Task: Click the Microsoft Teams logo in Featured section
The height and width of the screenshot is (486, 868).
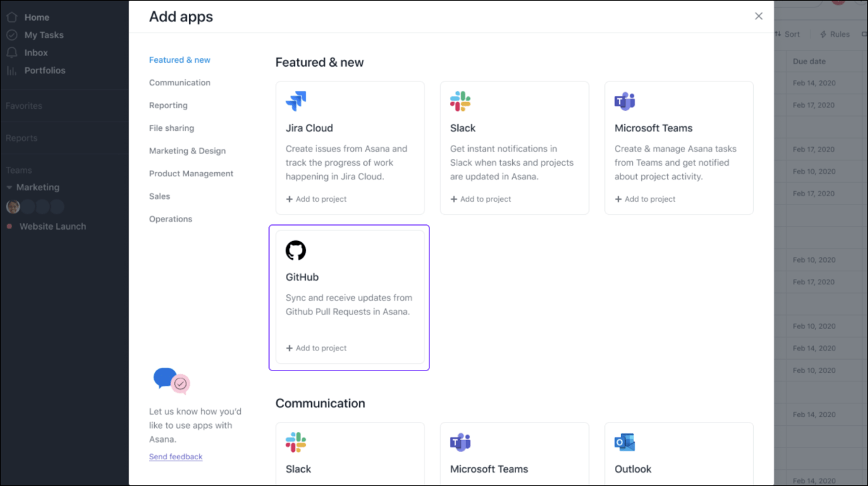Action: point(624,101)
